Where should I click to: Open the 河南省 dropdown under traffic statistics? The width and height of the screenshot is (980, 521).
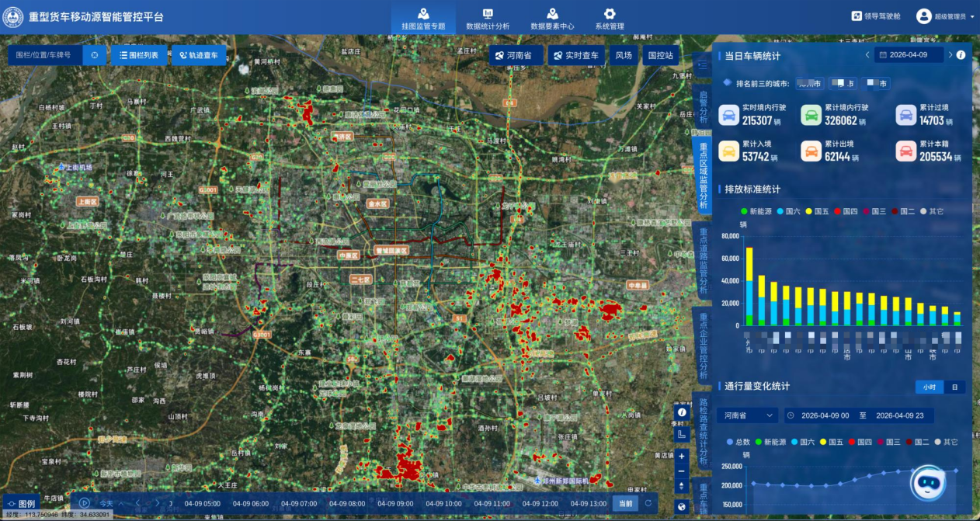pyautogui.click(x=746, y=415)
